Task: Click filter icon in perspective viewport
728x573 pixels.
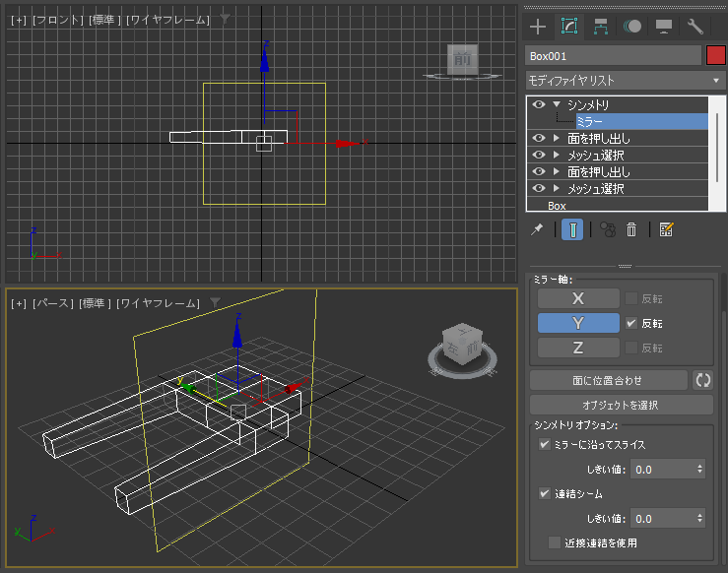Action: [215, 303]
